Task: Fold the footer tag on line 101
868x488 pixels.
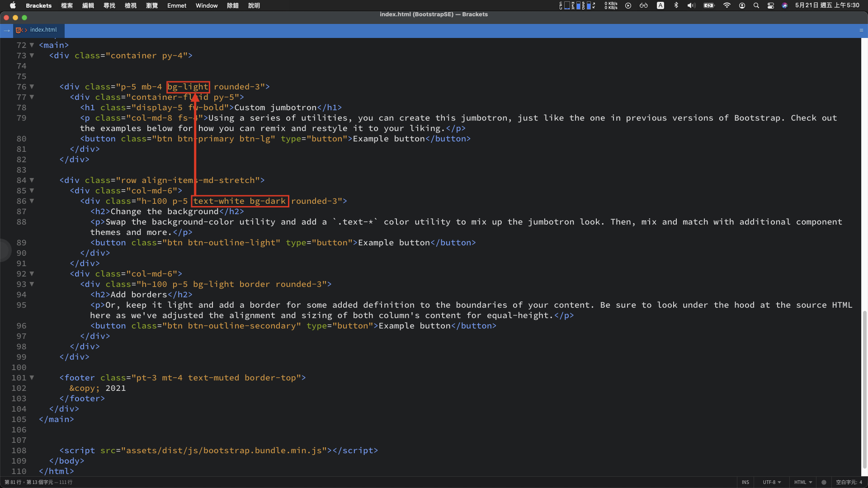Action: click(32, 378)
